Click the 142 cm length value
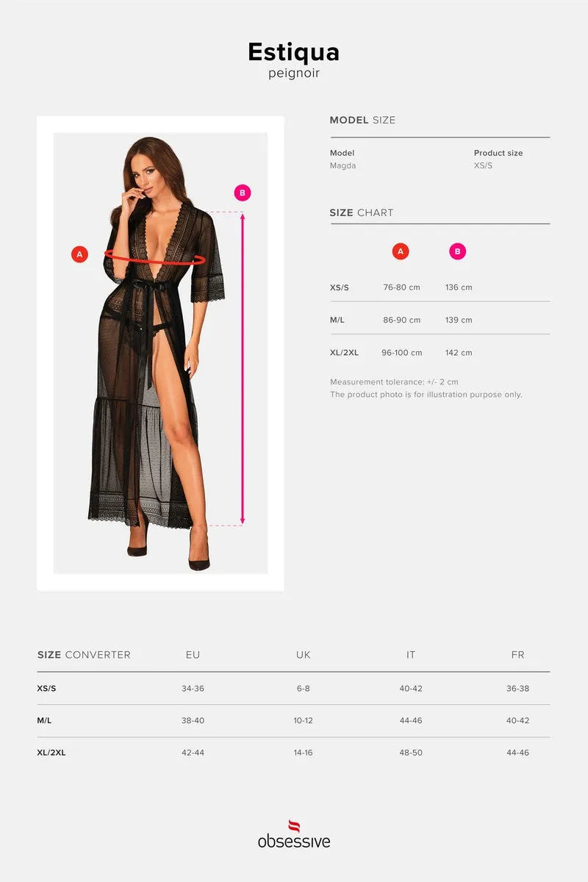The width and height of the screenshot is (588, 882). coord(459,352)
